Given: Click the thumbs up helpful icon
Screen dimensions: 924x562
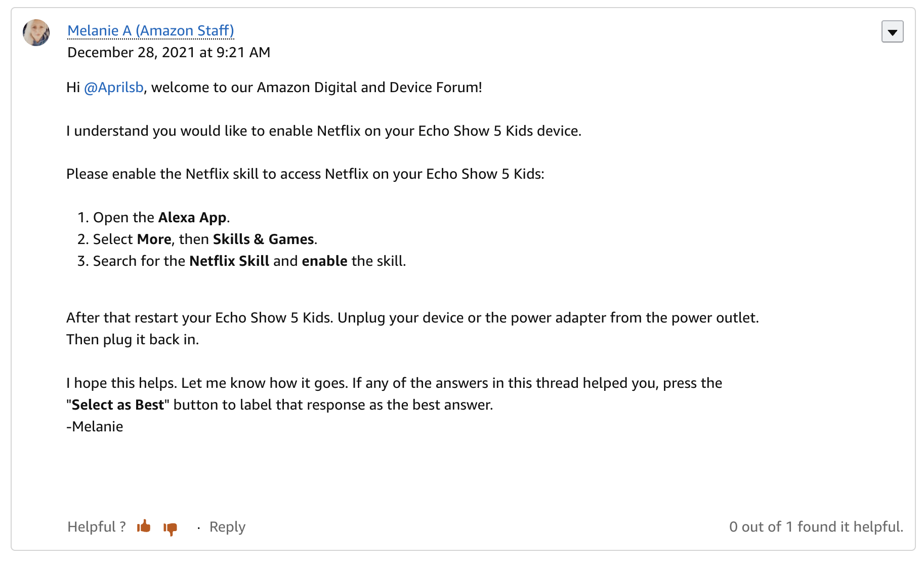Looking at the screenshot, I should click(x=144, y=527).
